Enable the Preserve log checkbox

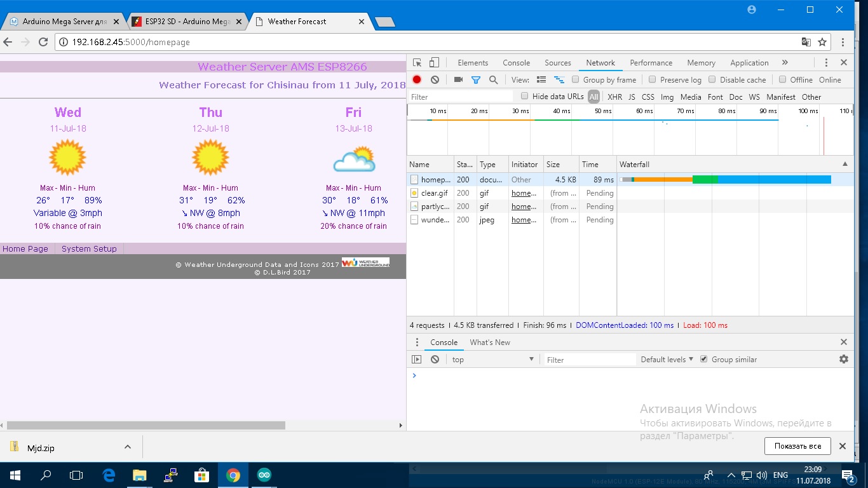point(652,80)
